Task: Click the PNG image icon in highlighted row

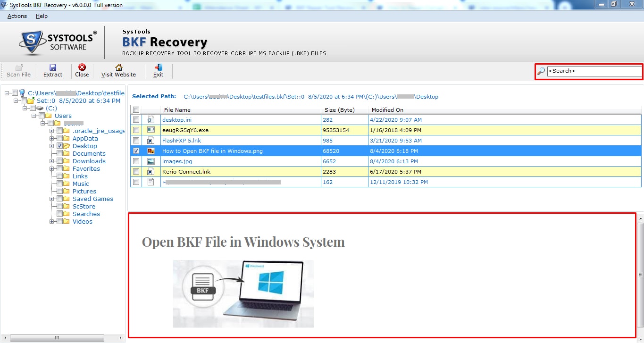Action: pyautogui.click(x=151, y=151)
